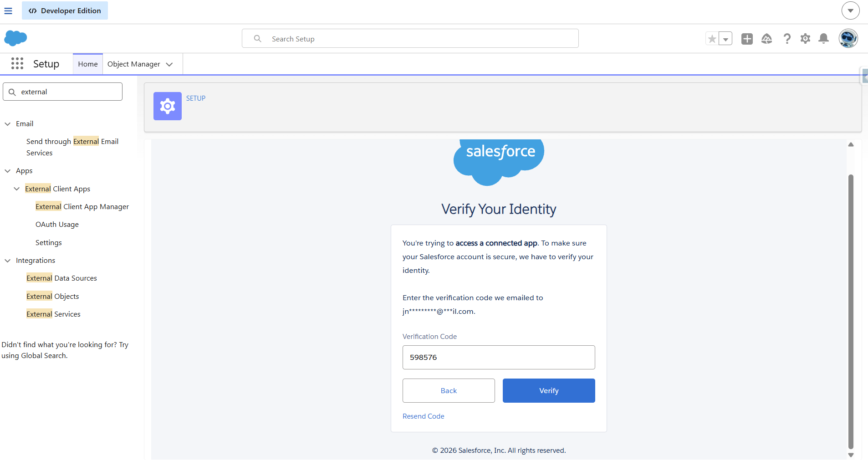Open Settings under External Client Apps

(49, 242)
